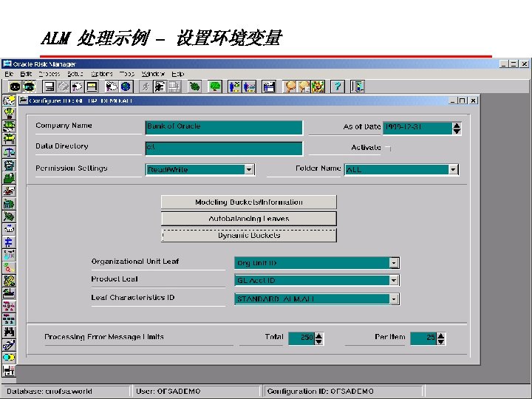Click the first black oval toolbar icon
This screenshot has width=532, height=399.
[15, 87]
